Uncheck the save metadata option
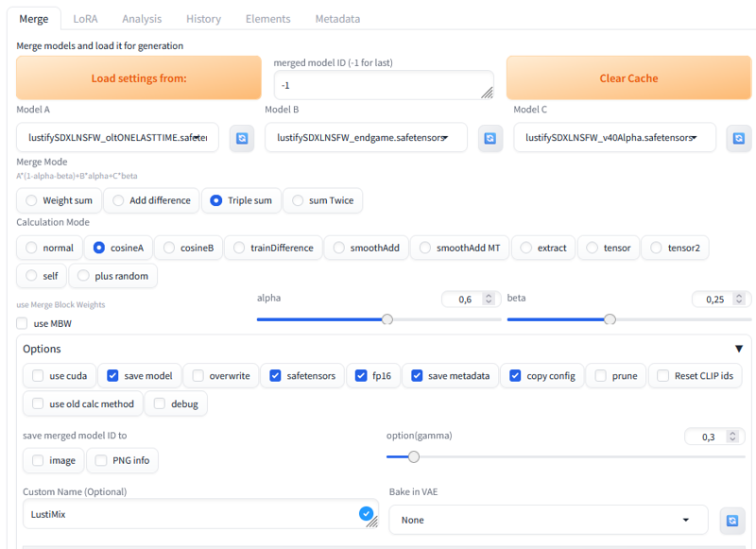This screenshot has height=549, width=756. [417, 376]
